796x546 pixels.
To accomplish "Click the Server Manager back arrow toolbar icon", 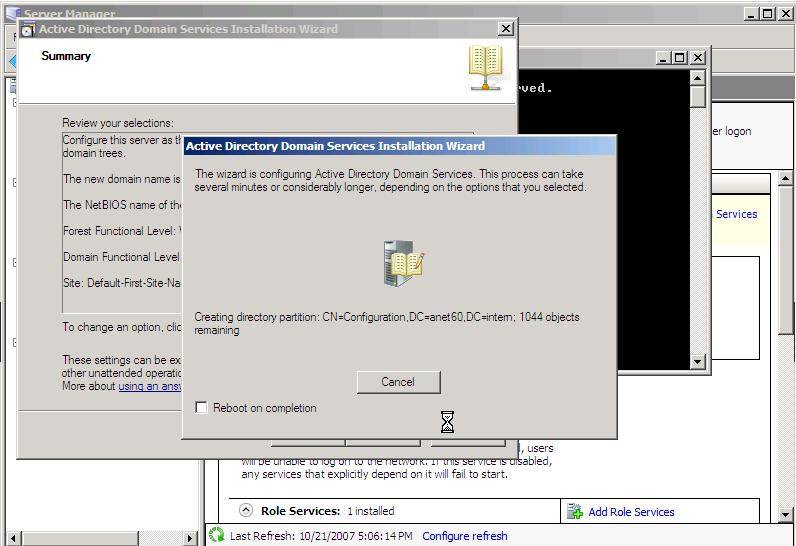I will point(13,61).
